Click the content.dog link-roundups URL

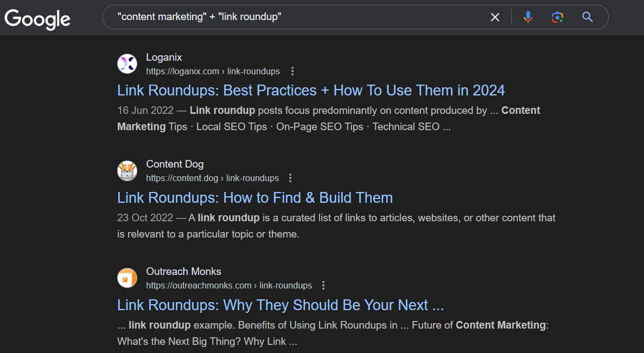pyautogui.click(x=212, y=178)
